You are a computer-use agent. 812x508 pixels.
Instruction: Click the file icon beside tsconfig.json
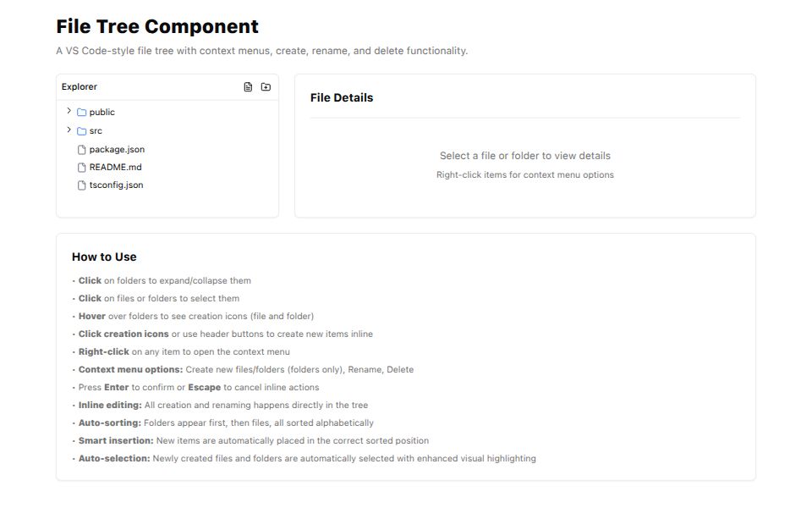[82, 185]
